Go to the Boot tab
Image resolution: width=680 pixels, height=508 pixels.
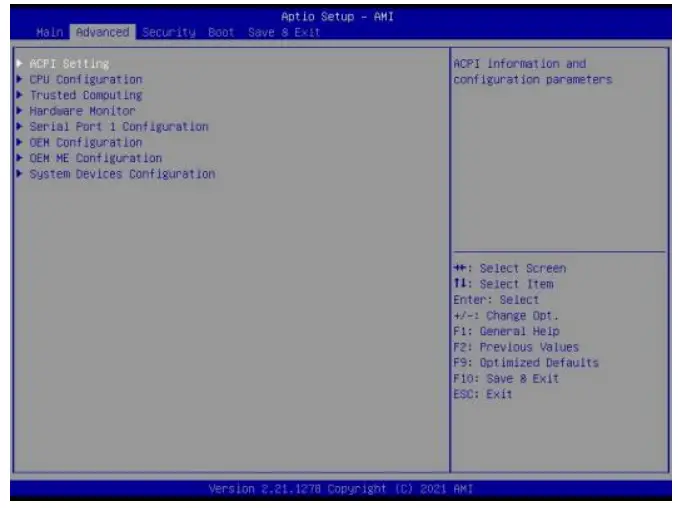[x=221, y=33]
